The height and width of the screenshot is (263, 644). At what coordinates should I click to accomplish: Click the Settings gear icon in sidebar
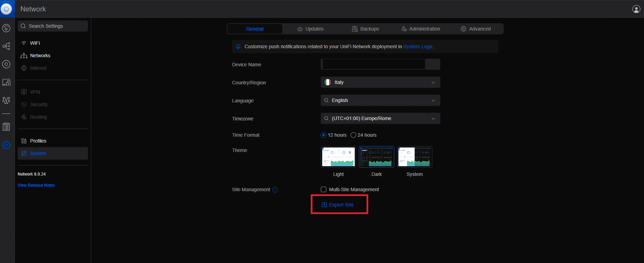6,145
